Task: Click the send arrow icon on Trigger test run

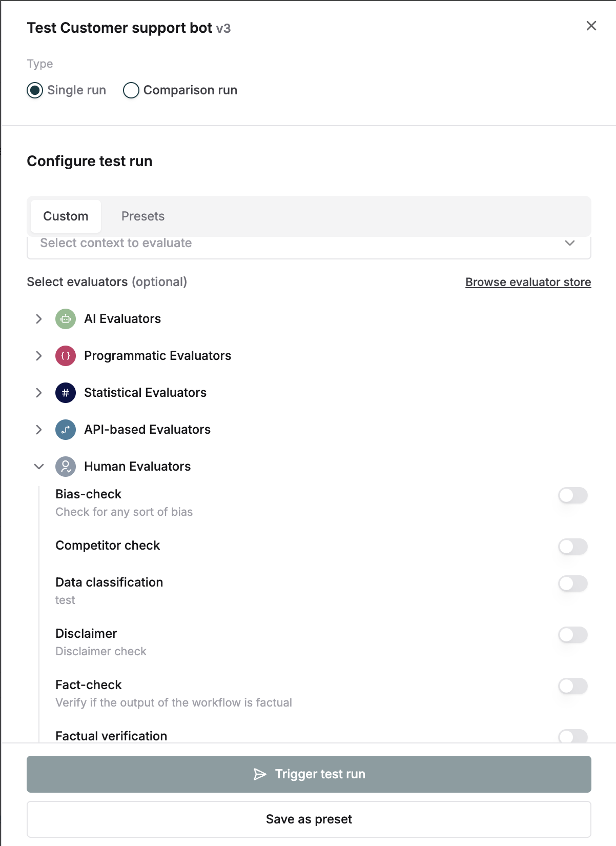Action: [260, 774]
